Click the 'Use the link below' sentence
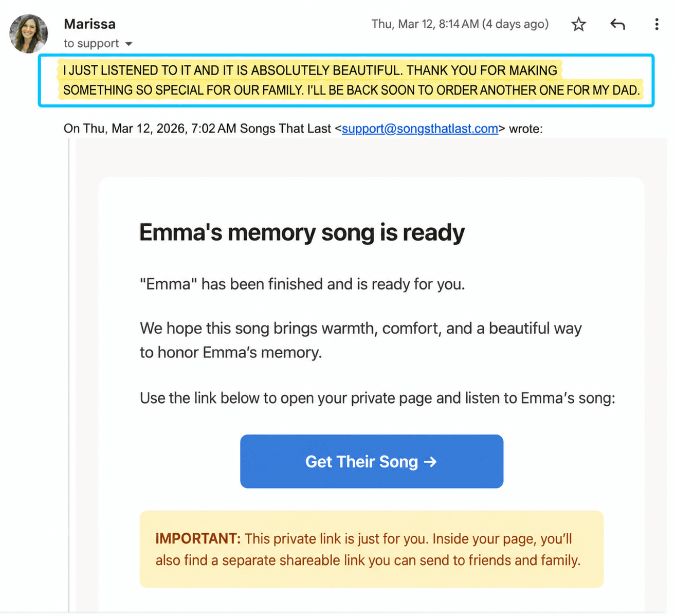Screen dimensions: 675x616 pyautogui.click(x=377, y=398)
